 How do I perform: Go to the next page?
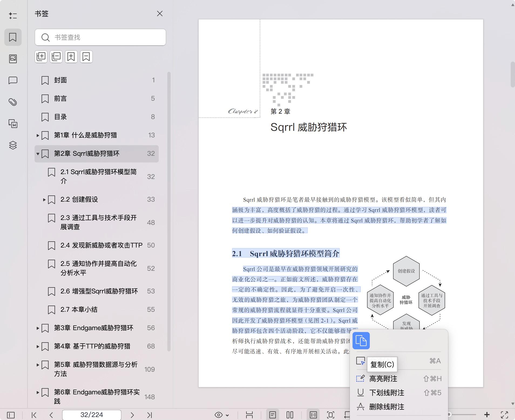132,415
